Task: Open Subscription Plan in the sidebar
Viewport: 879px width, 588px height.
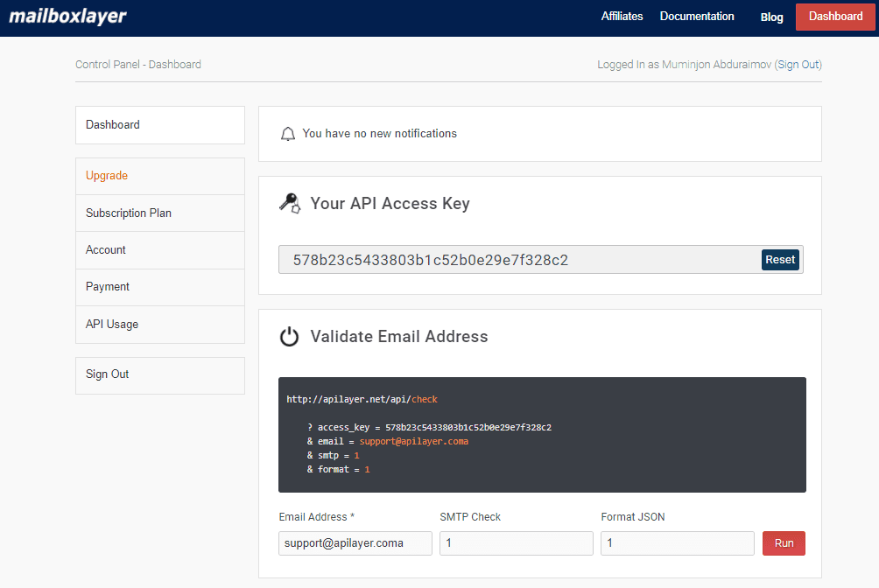Action: tap(159, 213)
